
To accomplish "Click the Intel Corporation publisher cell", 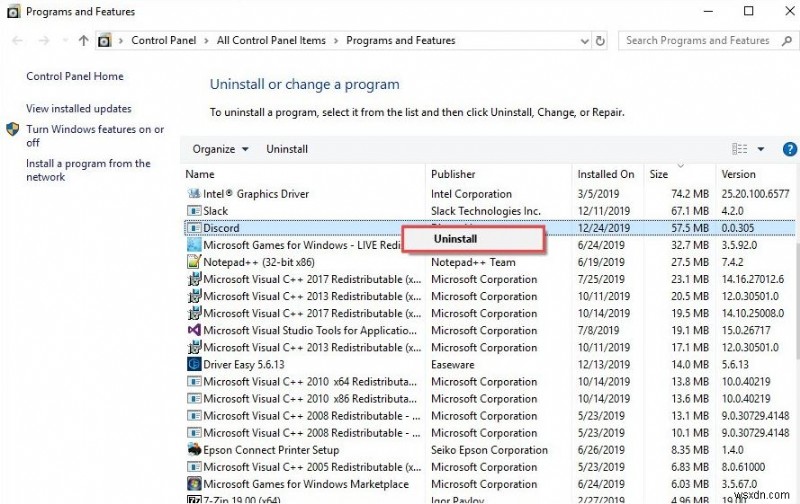I will coord(471,194).
